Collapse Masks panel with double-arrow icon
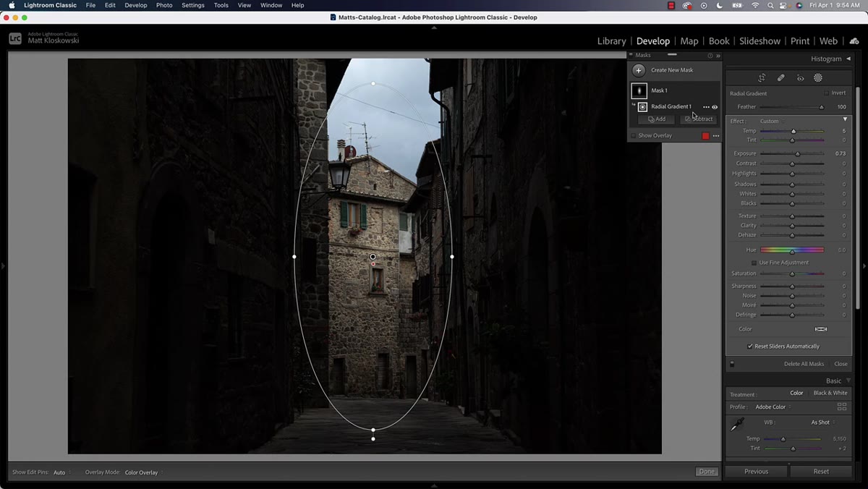The height and width of the screenshot is (489, 868). [718, 56]
